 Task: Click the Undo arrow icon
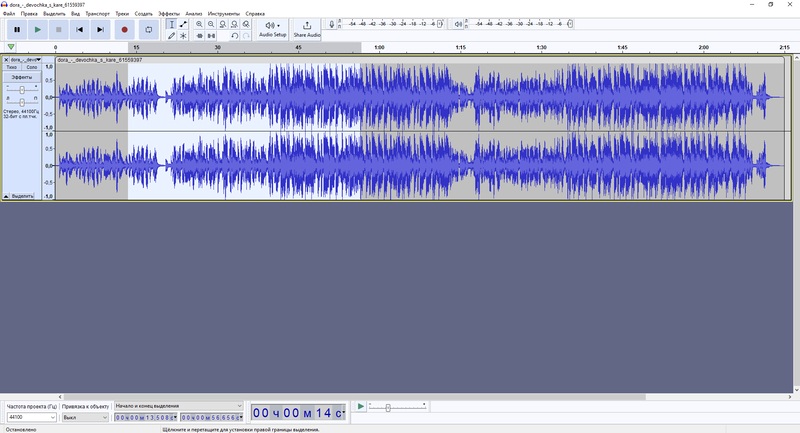[x=234, y=36]
